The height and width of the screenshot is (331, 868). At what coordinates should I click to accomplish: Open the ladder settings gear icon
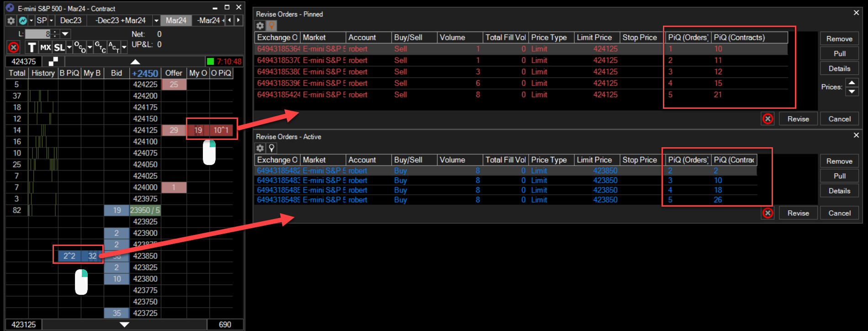pyautogui.click(x=11, y=21)
